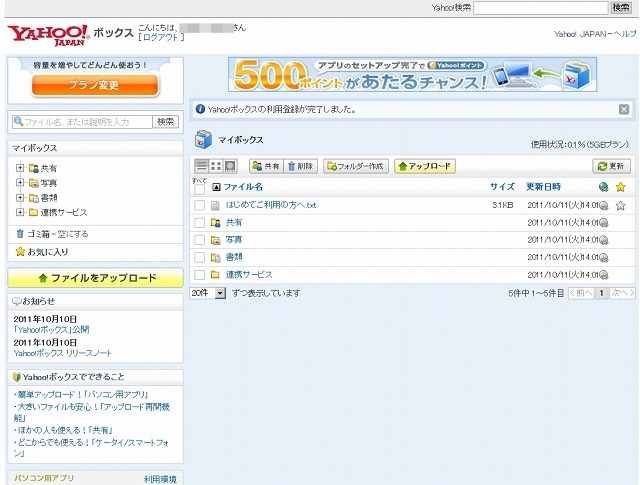Select 写真 folder in sidebar tree
This screenshot has width=640, height=485.
49,183
